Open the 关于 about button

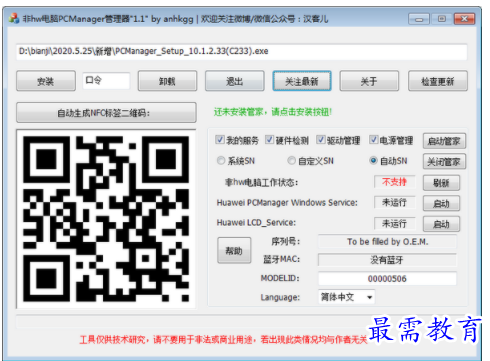point(369,81)
